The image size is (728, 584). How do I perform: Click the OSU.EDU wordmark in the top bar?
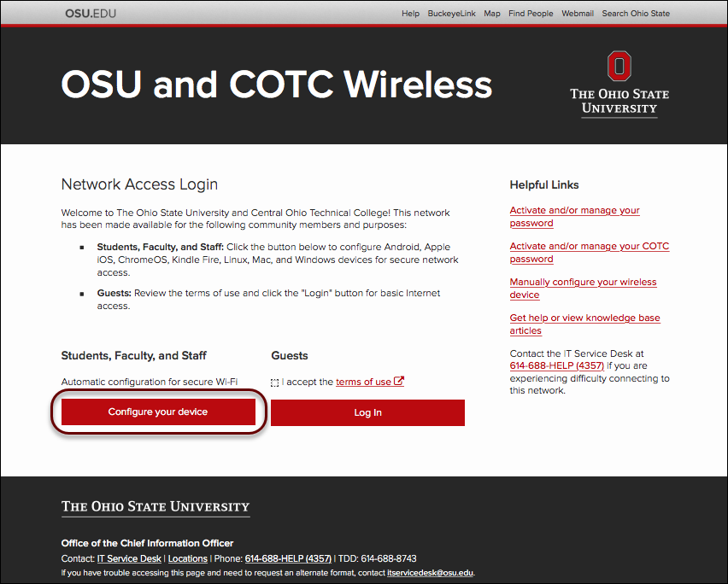coord(90,13)
